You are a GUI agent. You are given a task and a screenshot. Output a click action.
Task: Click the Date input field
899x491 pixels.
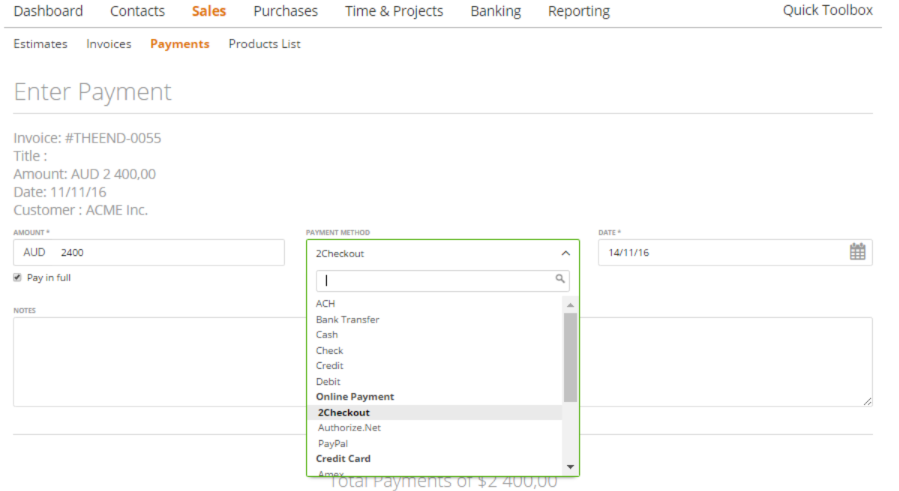pos(735,252)
